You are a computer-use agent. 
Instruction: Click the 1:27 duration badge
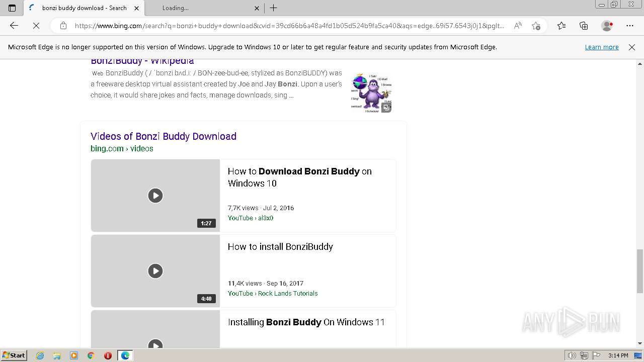tap(206, 223)
